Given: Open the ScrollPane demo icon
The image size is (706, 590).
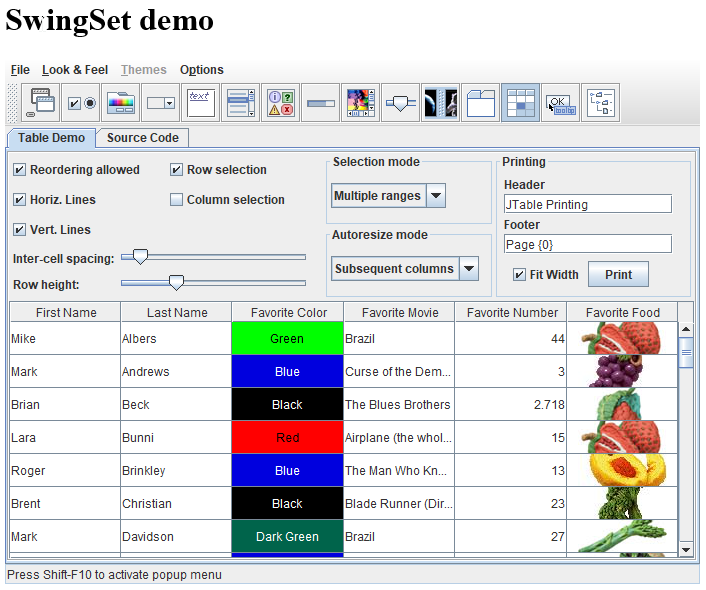Looking at the screenshot, I should [361, 103].
